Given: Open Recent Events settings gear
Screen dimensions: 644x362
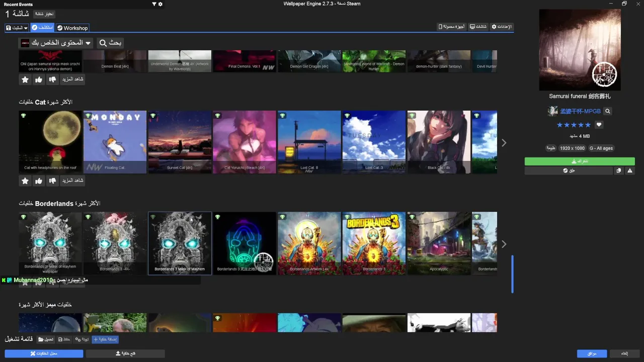Looking at the screenshot, I should pyautogui.click(x=160, y=4).
